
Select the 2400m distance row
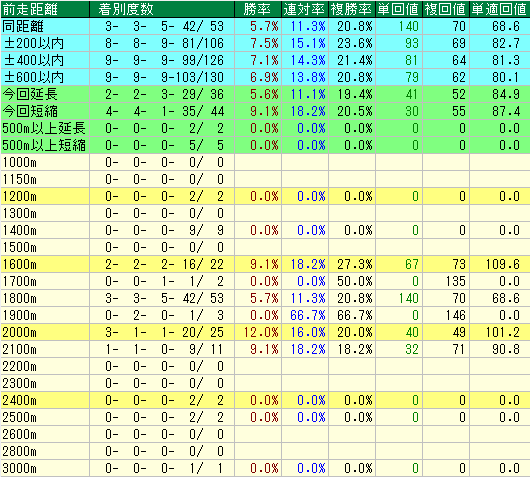pyautogui.click(x=265, y=400)
